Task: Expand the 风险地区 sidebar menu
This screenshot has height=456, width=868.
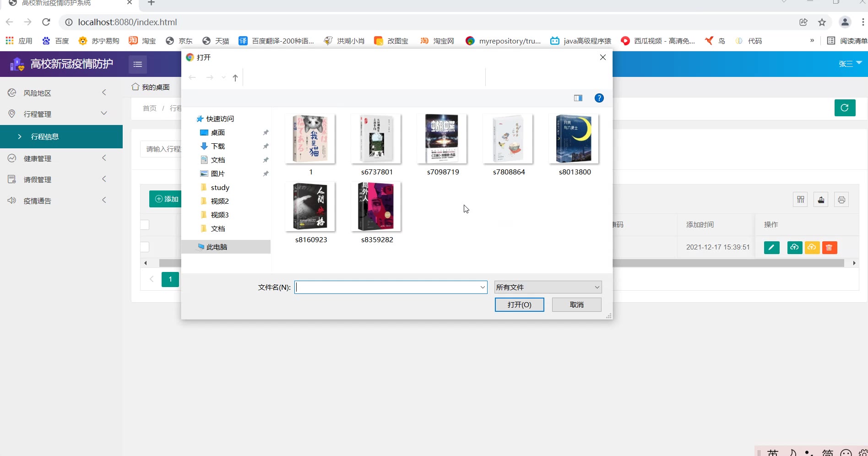Action: (x=61, y=93)
